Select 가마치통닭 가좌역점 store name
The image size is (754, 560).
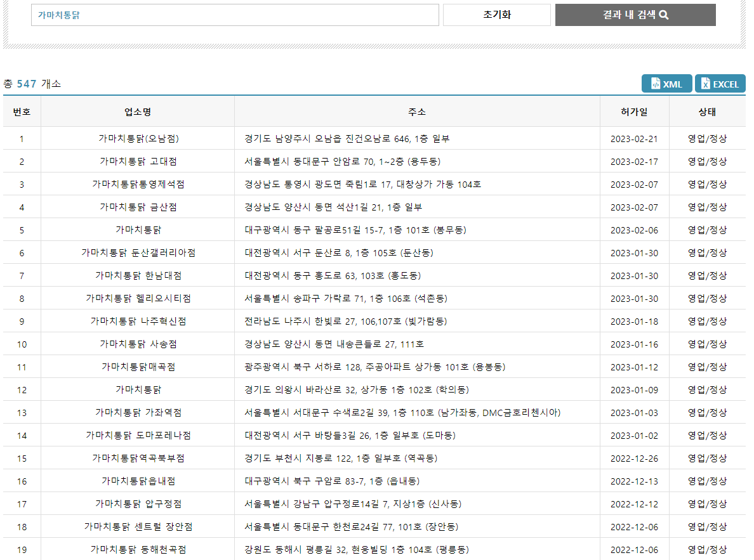tap(138, 412)
